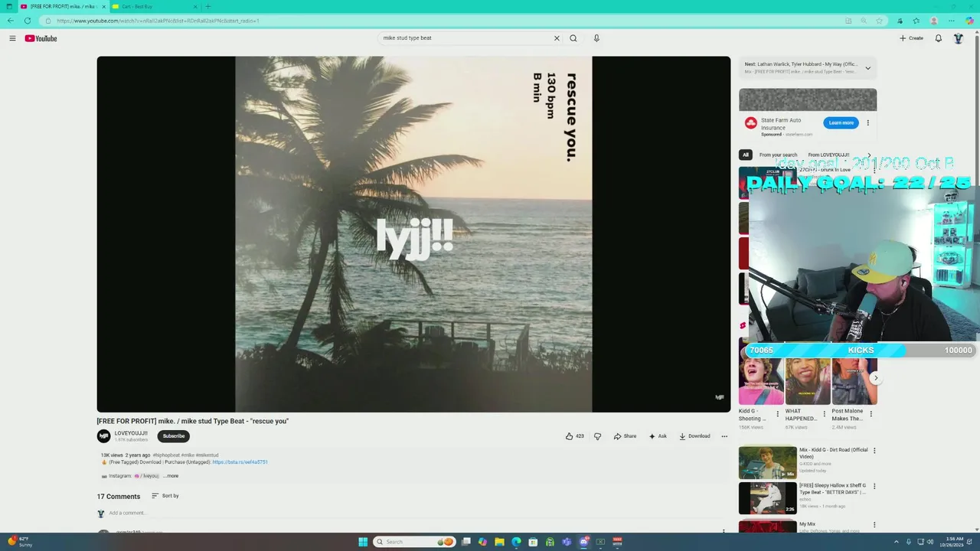Show hidden system tray icons
The image size is (980, 551).
[x=898, y=542]
